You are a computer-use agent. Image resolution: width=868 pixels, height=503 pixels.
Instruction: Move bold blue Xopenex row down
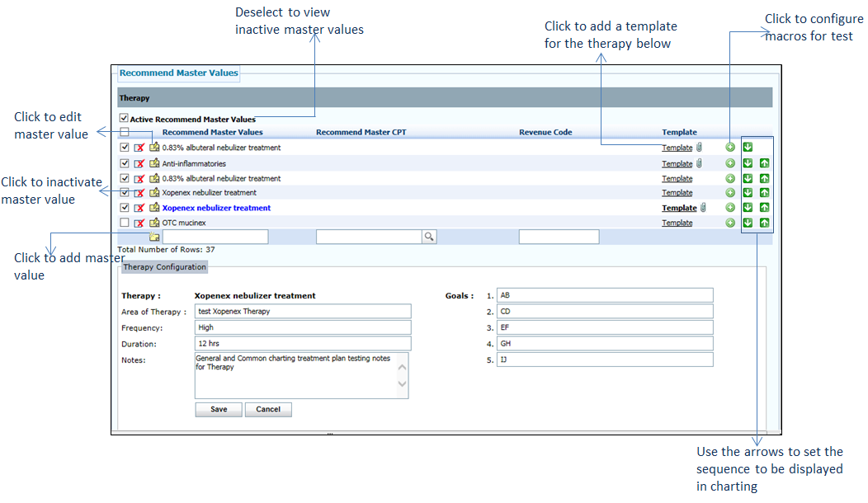tap(748, 208)
